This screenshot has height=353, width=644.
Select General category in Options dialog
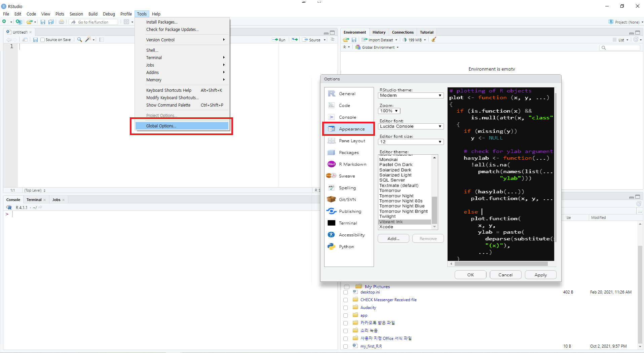[349, 94]
